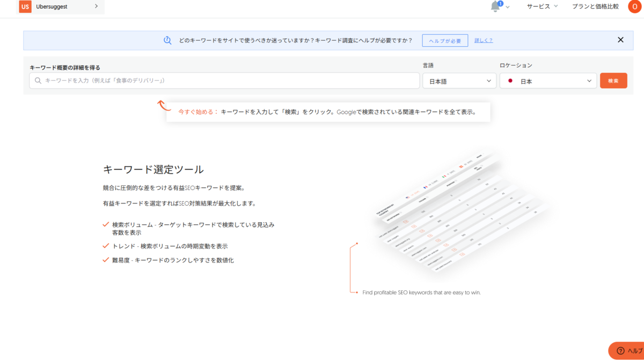Open the notifications bell icon
The width and height of the screenshot is (644, 364).
click(x=496, y=6)
